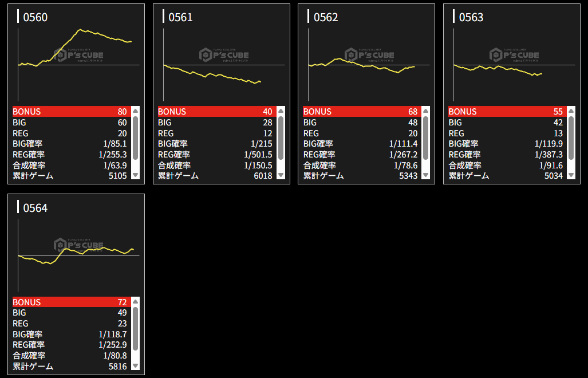
Task: Click BIG確率 value 1/85.1
Action: click(x=115, y=144)
